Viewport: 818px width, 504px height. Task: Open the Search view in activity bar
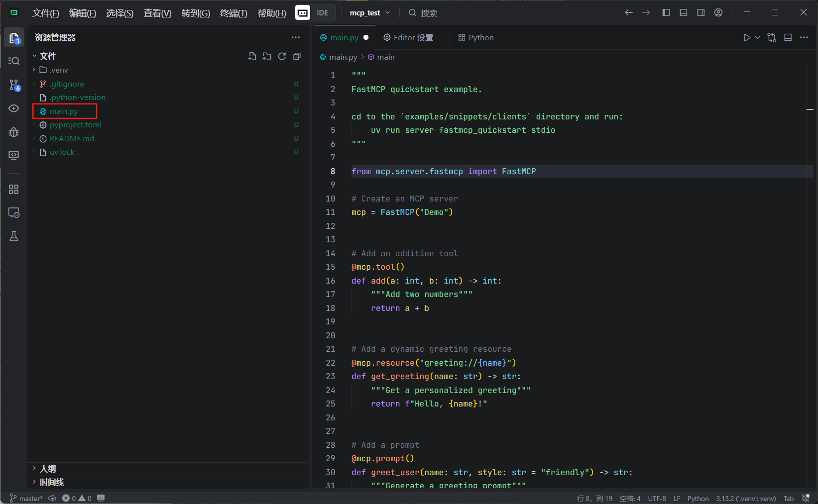(14, 61)
